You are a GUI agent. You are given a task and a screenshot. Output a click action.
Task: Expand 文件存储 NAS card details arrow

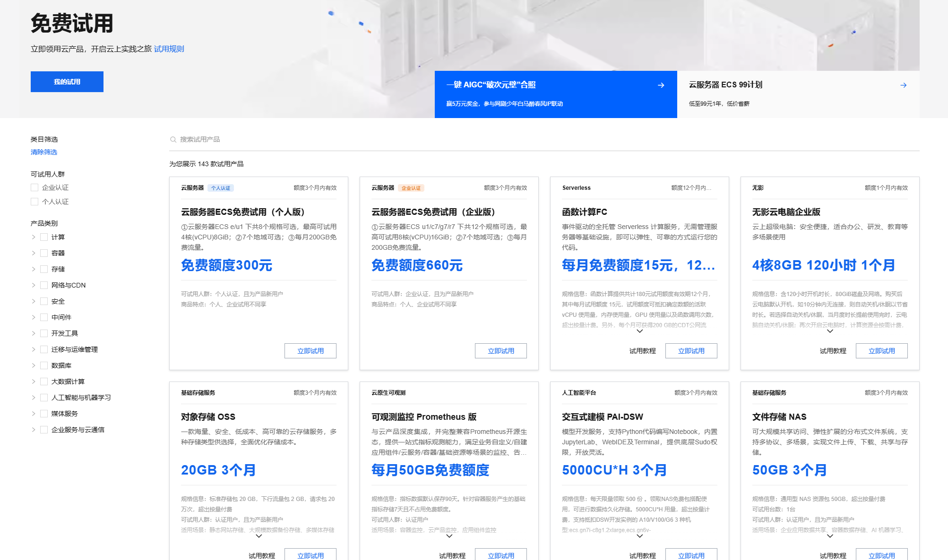tap(830, 536)
